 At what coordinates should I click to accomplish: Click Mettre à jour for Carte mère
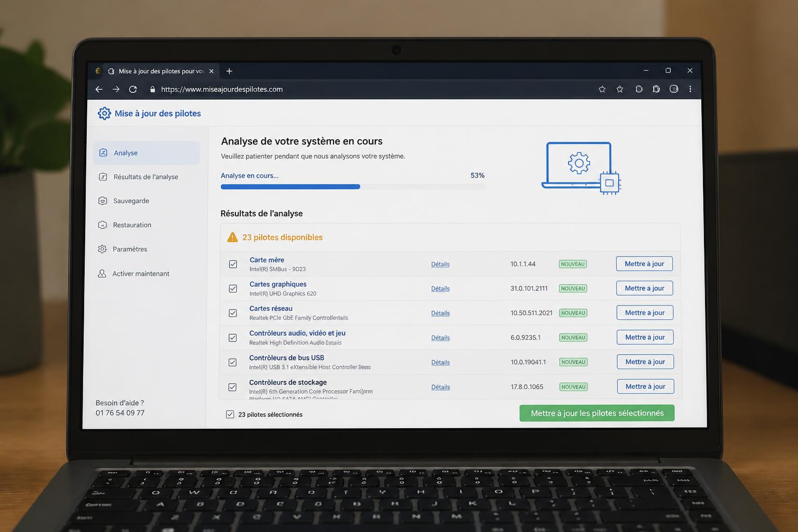click(644, 263)
